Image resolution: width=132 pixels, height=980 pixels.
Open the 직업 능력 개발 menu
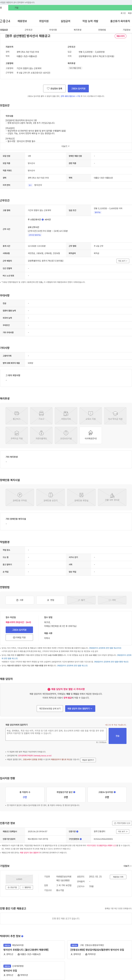(x=90, y=21)
